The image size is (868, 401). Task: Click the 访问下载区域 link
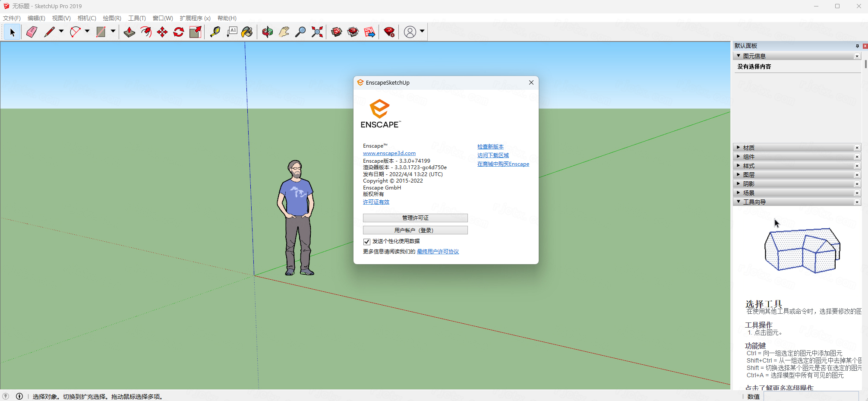493,155
